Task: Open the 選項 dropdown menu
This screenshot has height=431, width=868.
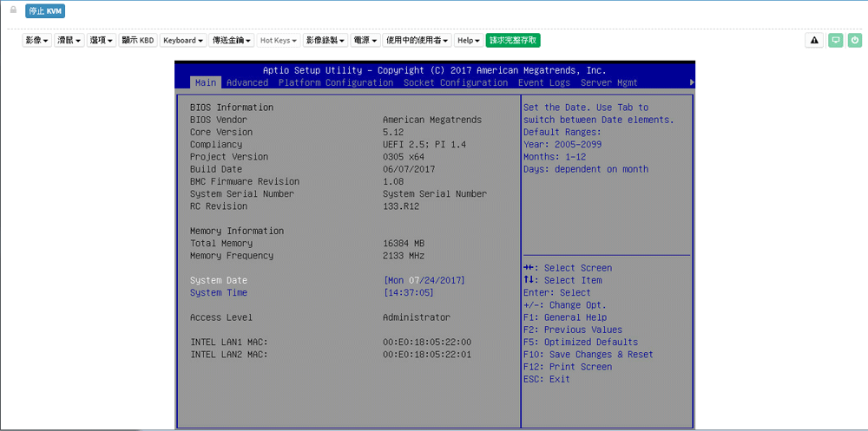Action: [102, 41]
